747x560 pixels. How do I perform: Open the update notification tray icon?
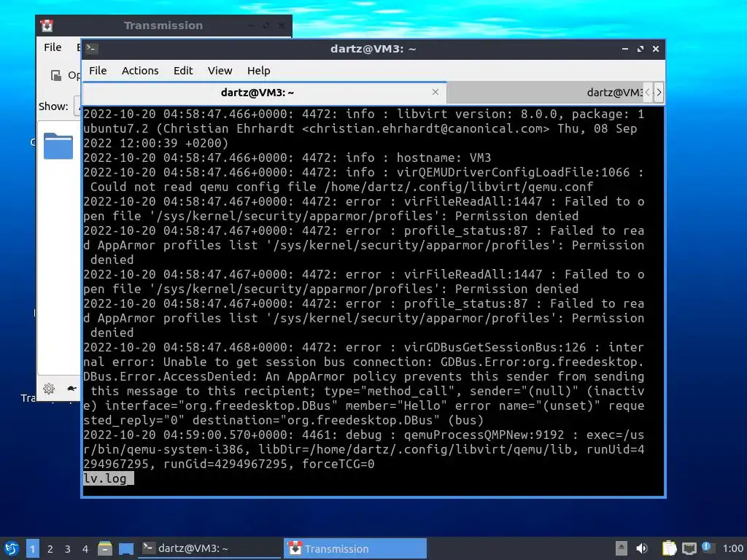click(707, 547)
